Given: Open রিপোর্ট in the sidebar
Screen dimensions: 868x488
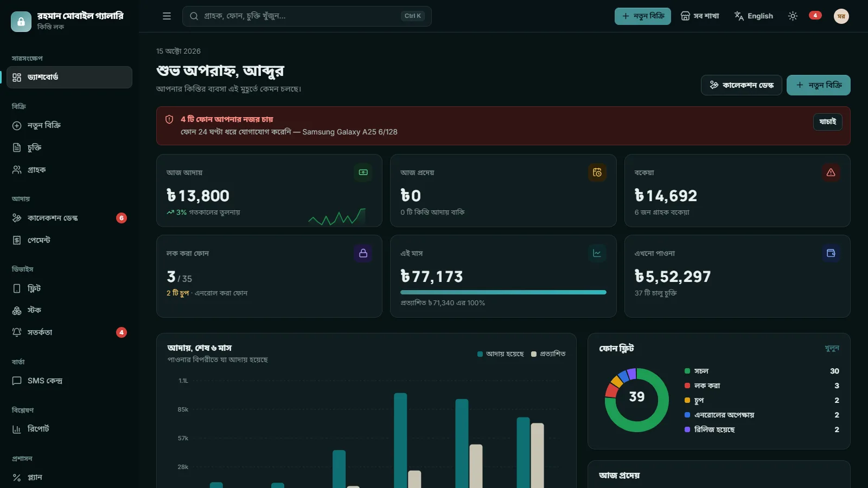Looking at the screenshot, I should click(69, 429).
